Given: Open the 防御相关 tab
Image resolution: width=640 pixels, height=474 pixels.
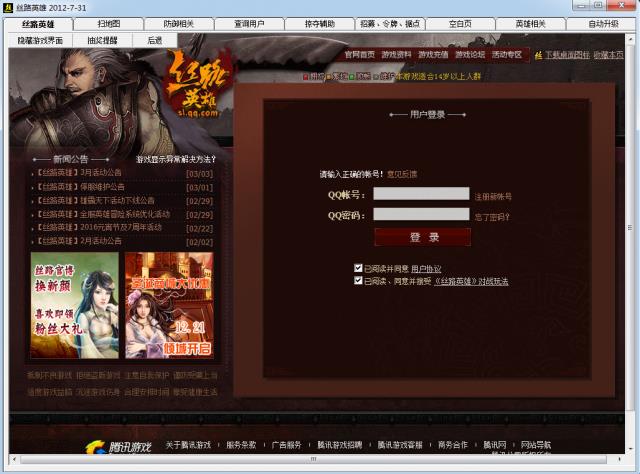Looking at the screenshot, I should 179,24.
